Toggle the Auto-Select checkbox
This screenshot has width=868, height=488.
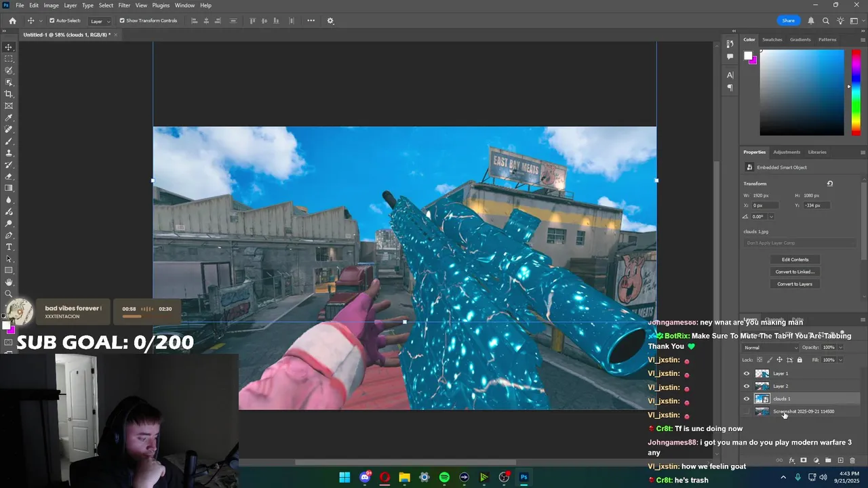coord(52,21)
